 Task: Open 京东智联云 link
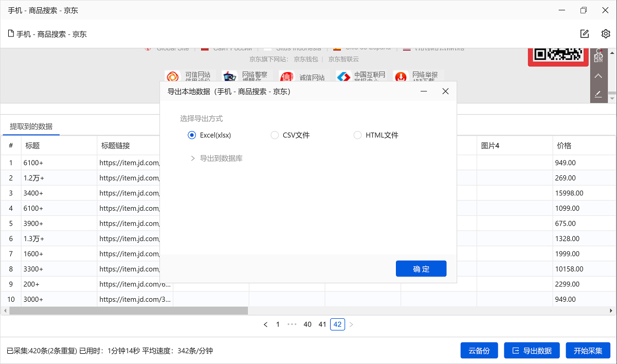[343, 59]
